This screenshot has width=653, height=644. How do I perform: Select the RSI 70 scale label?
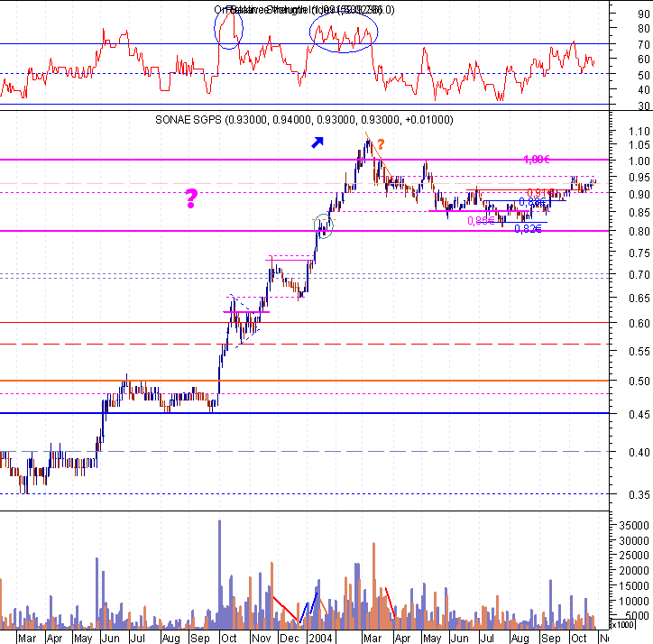click(x=643, y=44)
